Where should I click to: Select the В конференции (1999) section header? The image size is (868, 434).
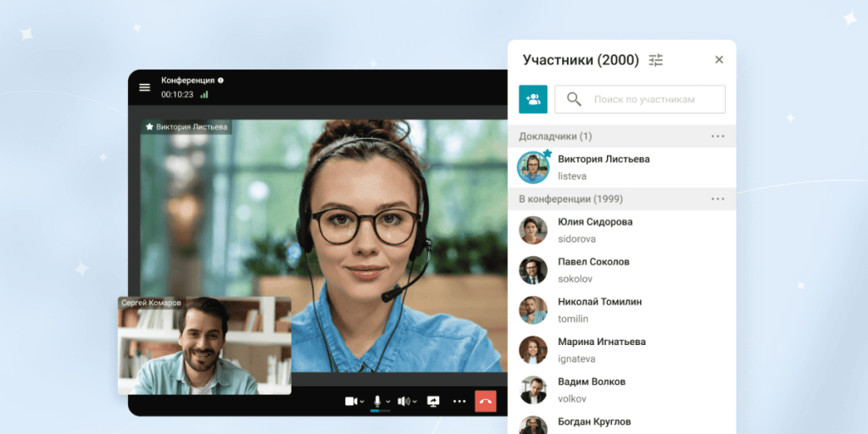(x=621, y=198)
